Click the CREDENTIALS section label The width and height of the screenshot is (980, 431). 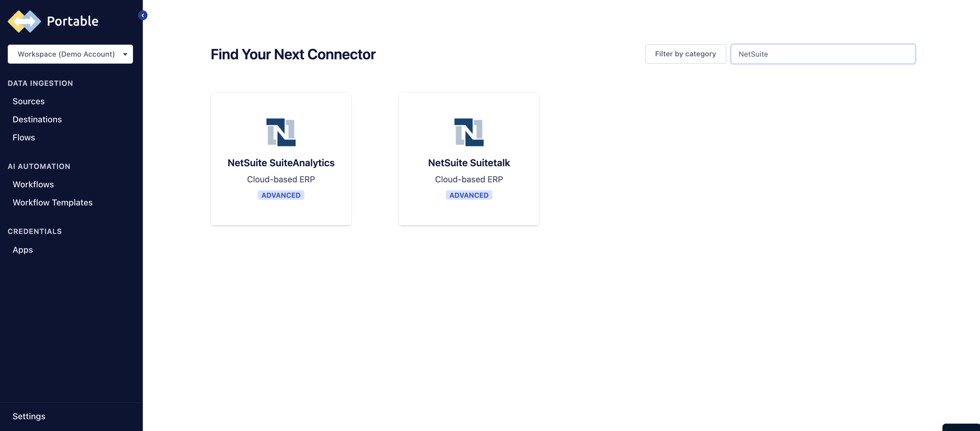(35, 231)
